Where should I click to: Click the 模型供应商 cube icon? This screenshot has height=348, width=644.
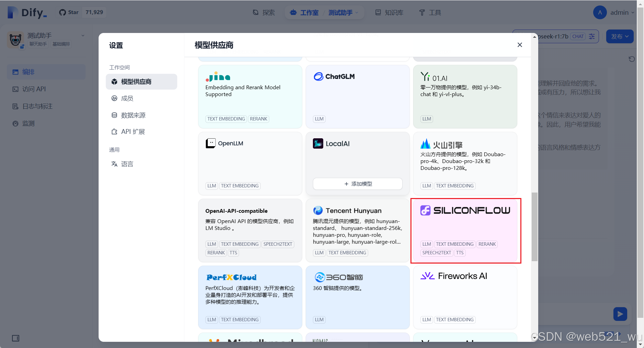[x=114, y=82]
